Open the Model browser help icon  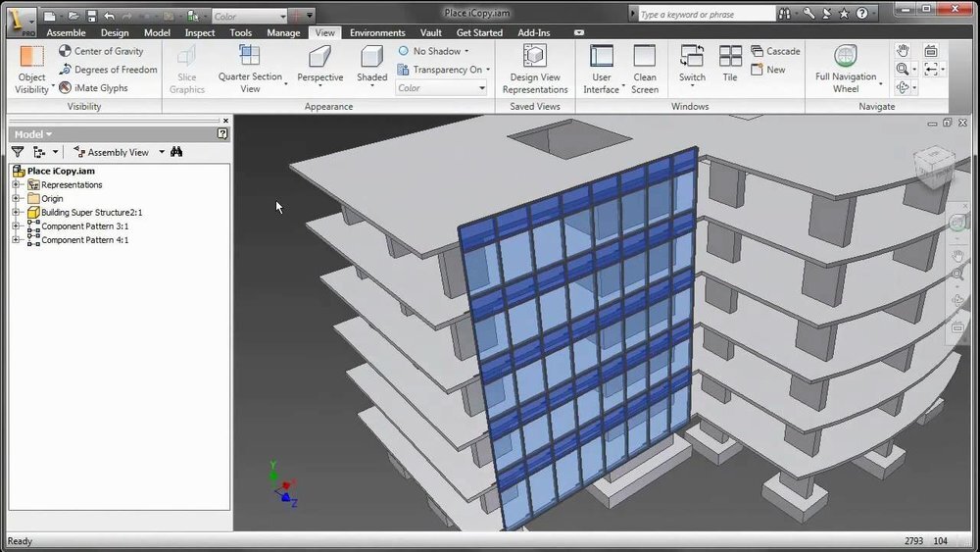tap(222, 133)
